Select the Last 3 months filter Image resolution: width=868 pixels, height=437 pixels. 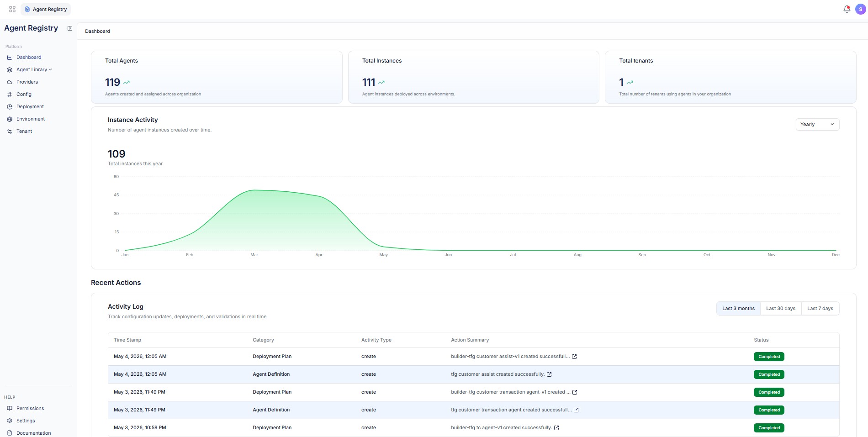pos(738,309)
